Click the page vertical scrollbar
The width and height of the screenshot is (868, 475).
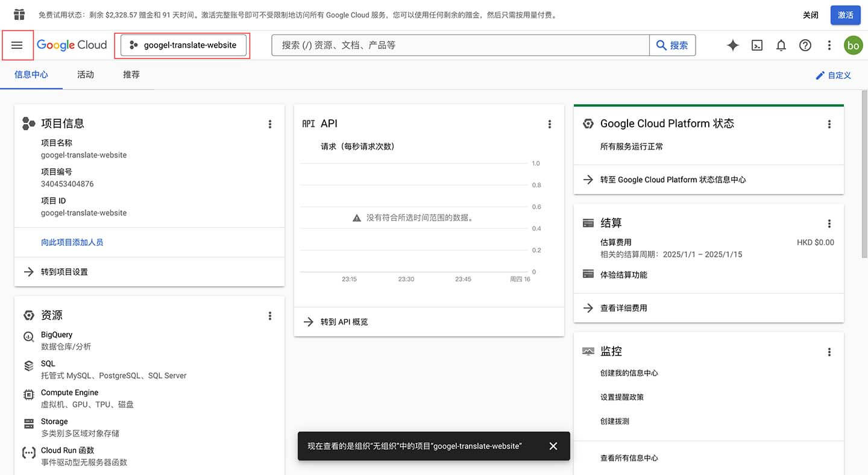(864, 175)
